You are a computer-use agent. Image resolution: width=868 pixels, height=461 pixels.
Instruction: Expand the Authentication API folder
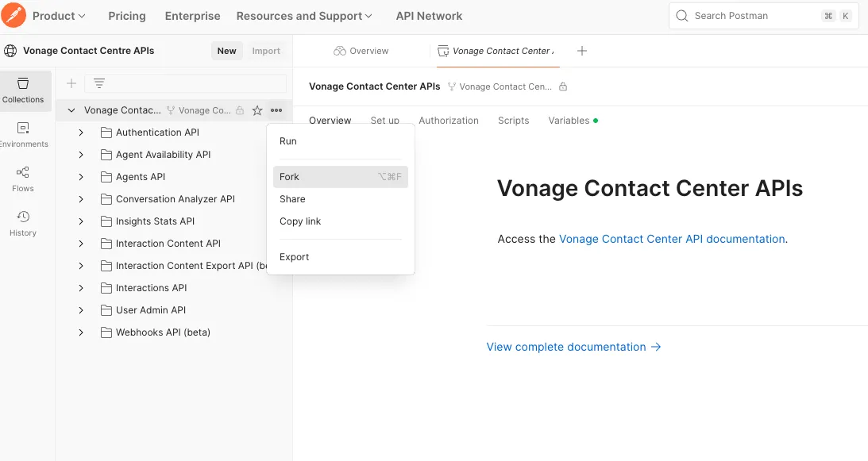coord(81,133)
